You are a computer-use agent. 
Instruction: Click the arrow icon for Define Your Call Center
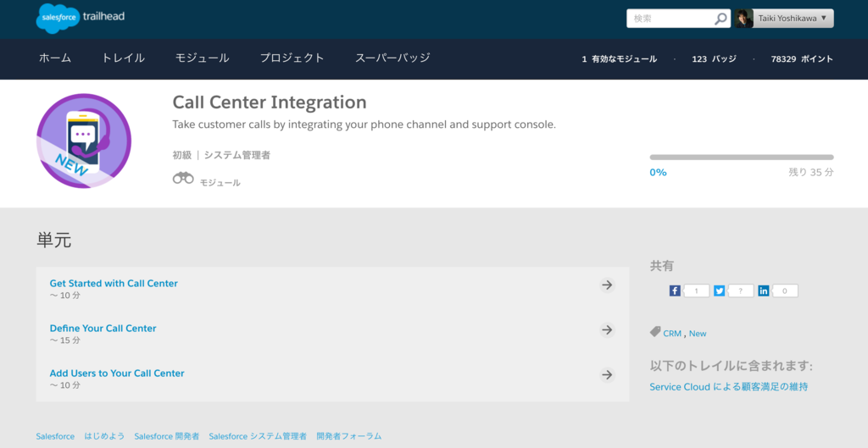(607, 329)
